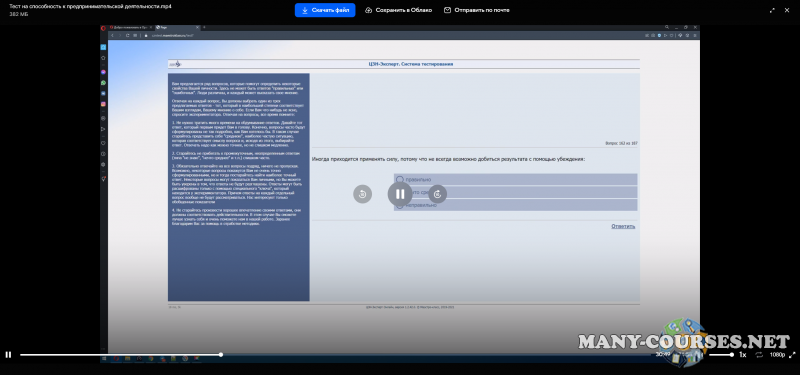Click the video progress bar handle
The height and width of the screenshot is (375, 800).
tap(221, 355)
